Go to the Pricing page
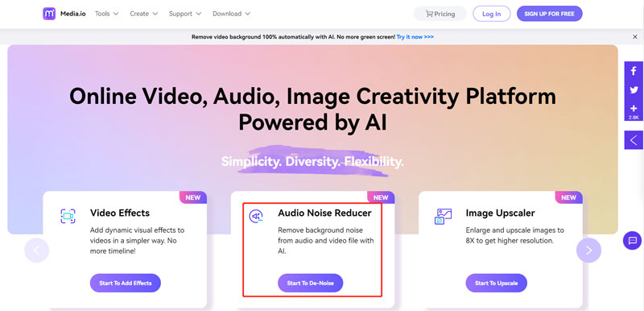 (x=440, y=14)
